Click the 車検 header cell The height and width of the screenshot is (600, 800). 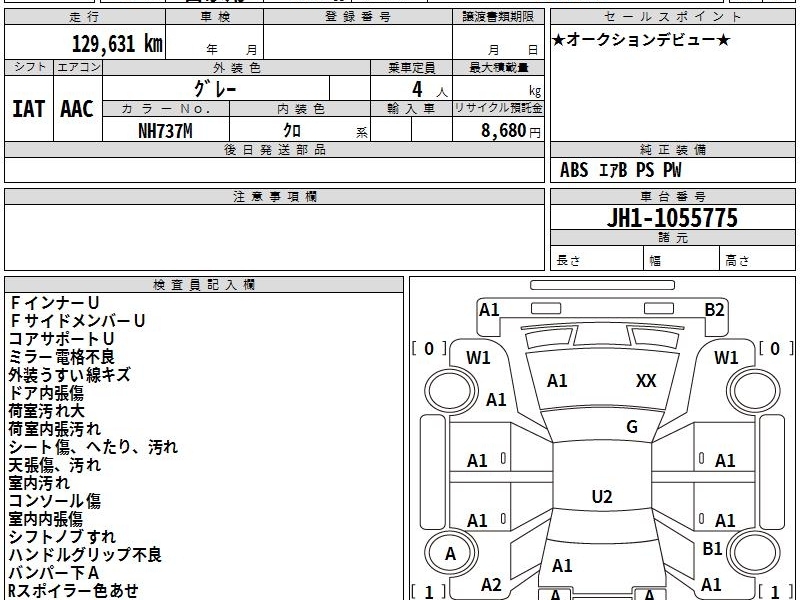(215, 17)
